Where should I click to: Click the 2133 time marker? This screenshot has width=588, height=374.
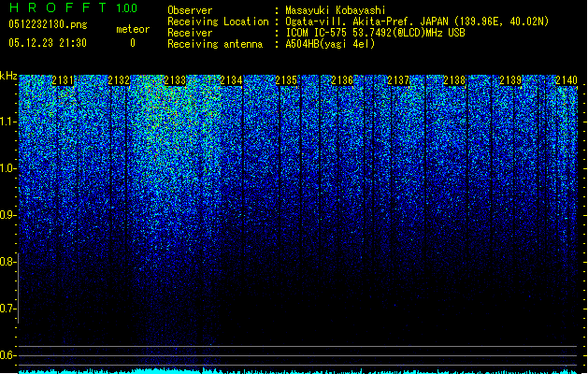tap(175, 80)
